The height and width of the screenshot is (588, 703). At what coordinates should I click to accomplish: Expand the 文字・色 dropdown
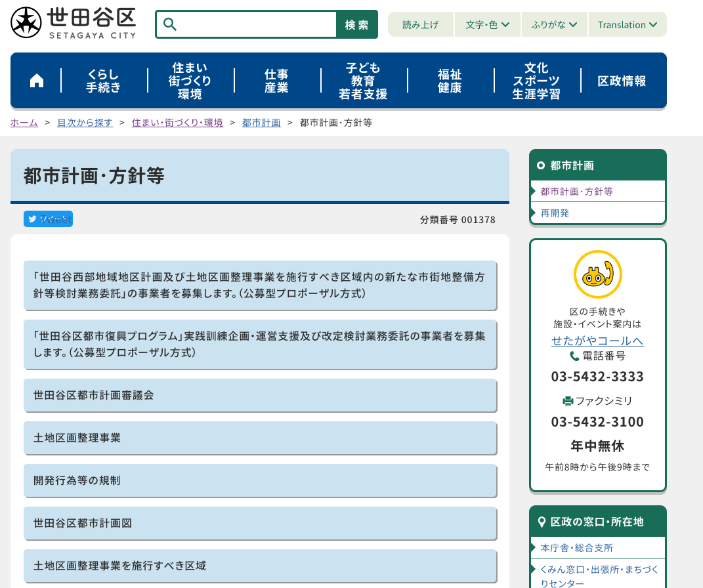point(488,25)
